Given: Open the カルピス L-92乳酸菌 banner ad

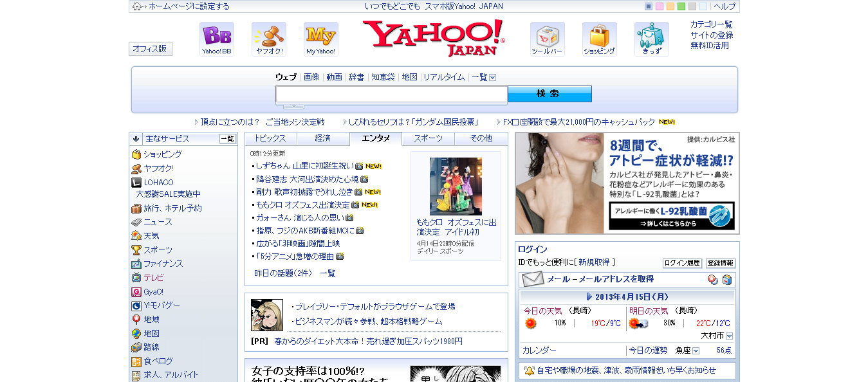Looking at the screenshot, I should coord(627,183).
